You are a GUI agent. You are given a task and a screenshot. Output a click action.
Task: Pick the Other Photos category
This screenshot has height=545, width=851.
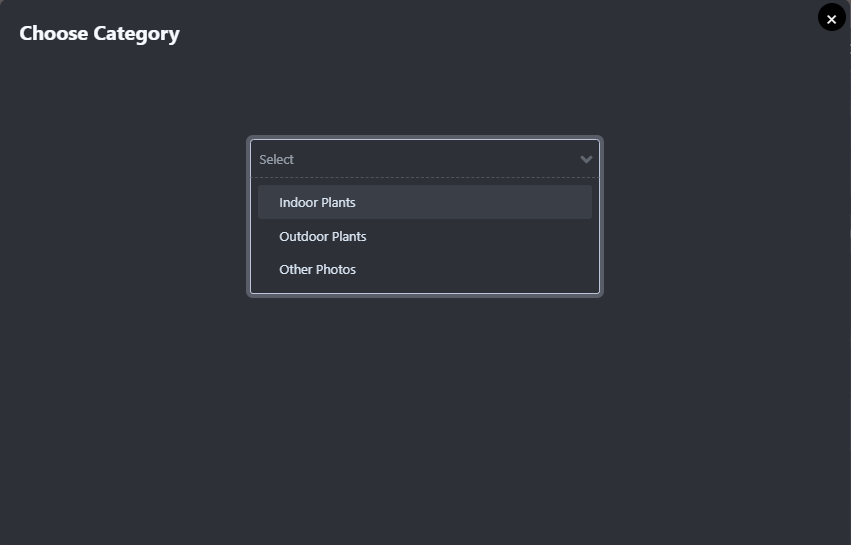[x=317, y=270]
